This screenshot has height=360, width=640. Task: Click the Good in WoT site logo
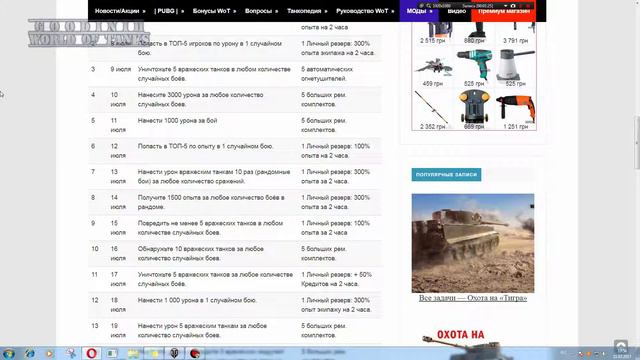[x=89, y=33]
